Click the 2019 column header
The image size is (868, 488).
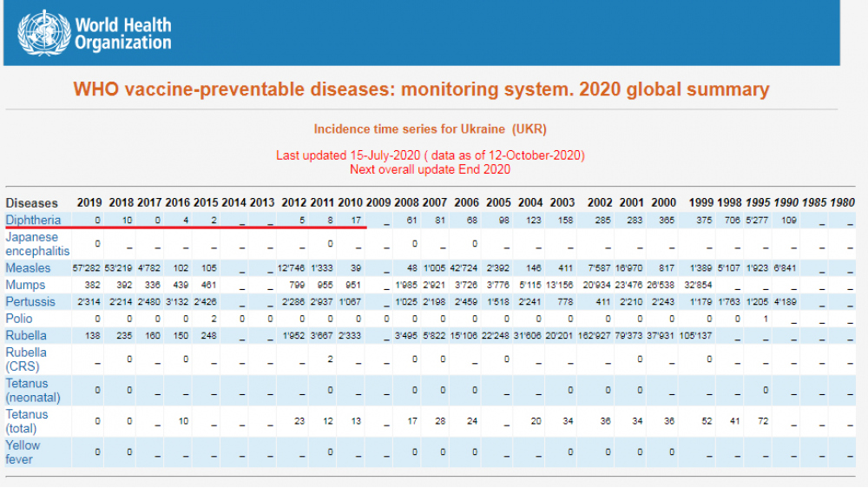89,203
